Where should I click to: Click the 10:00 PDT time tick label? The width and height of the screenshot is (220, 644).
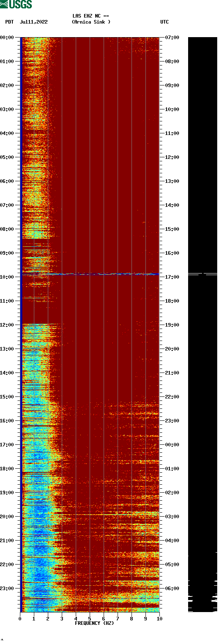tap(7, 277)
